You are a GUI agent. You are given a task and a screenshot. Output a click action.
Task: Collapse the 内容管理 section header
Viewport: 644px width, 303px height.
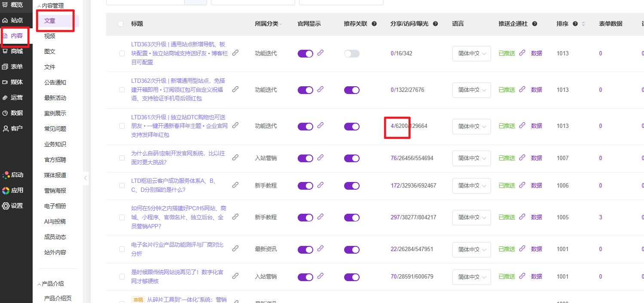pos(39,6)
